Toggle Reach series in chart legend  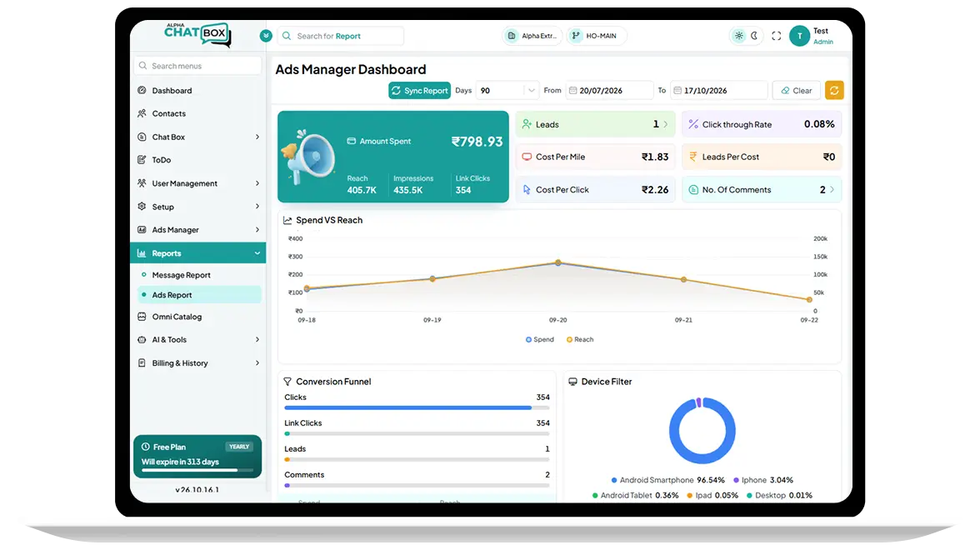[580, 339]
